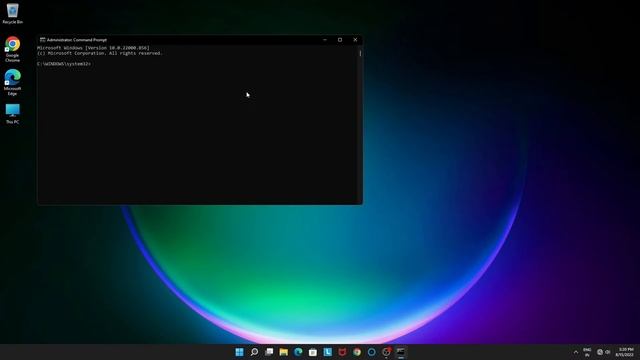The width and height of the screenshot is (640, 360).
Task: Open taskbar app with red notification badge
Action: click(x=386, y=352)
